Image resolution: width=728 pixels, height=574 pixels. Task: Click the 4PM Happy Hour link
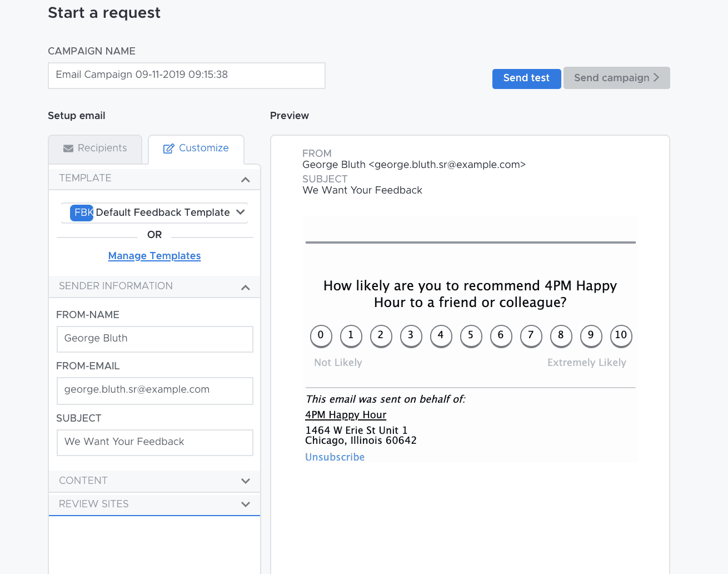pos(345,415)
